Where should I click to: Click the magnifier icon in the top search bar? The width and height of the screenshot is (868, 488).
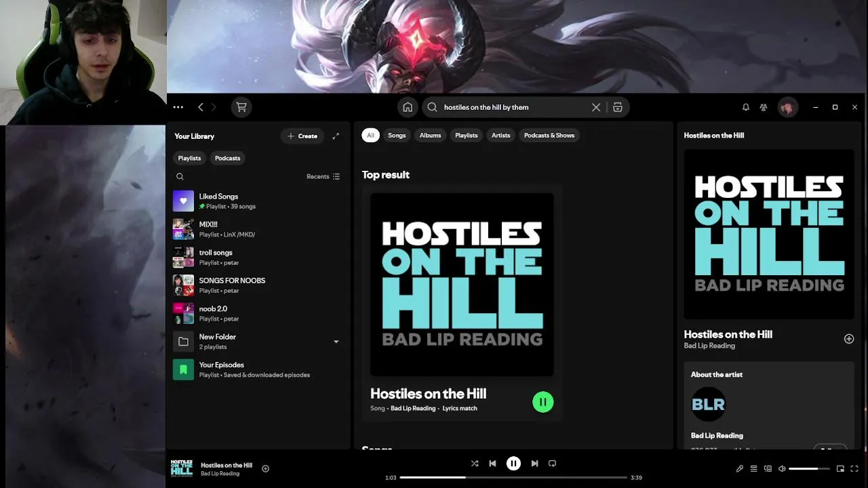tap(432, 107)
